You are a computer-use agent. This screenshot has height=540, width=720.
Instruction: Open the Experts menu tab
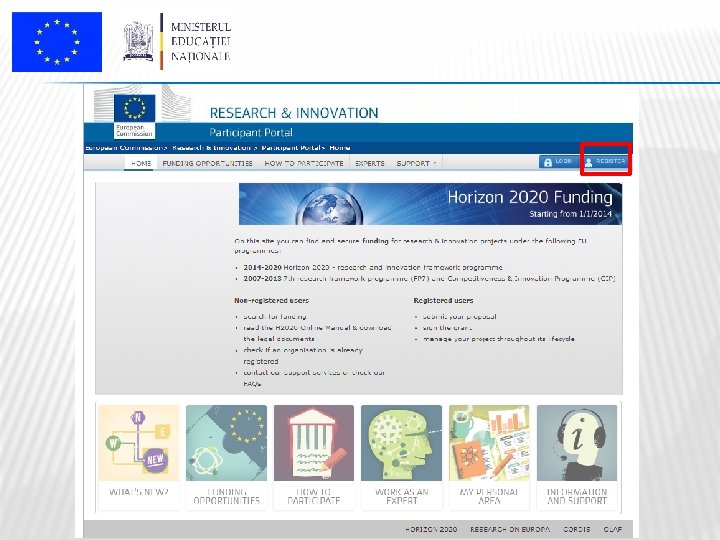370,163
